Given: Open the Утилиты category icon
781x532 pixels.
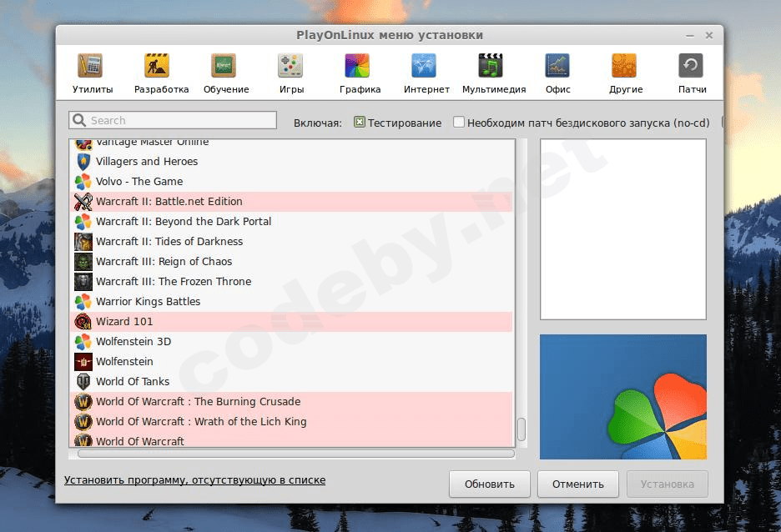Looking at the screenshot, I should [x=90, y=66].
